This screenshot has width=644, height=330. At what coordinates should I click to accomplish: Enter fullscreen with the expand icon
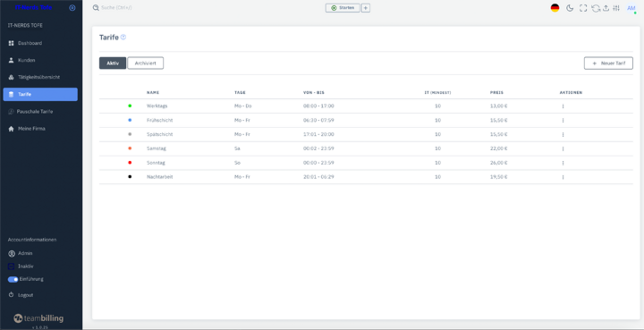tap(583, 8)
